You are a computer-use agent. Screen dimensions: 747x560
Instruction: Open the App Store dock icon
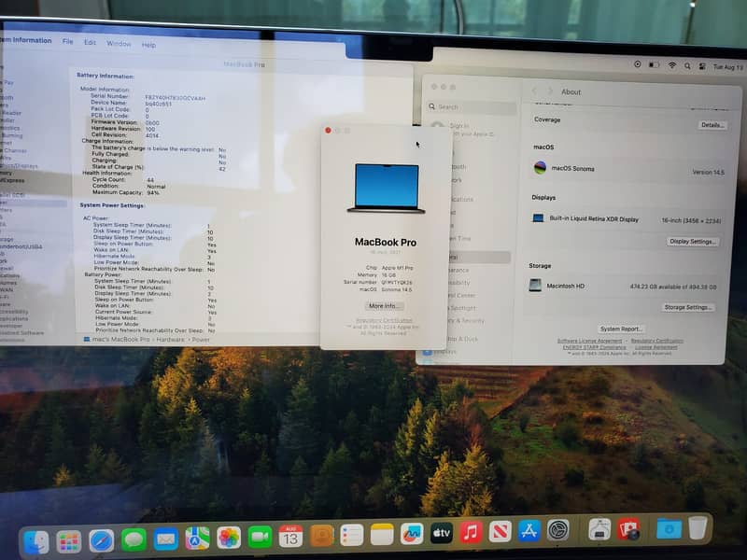point(529,531)
